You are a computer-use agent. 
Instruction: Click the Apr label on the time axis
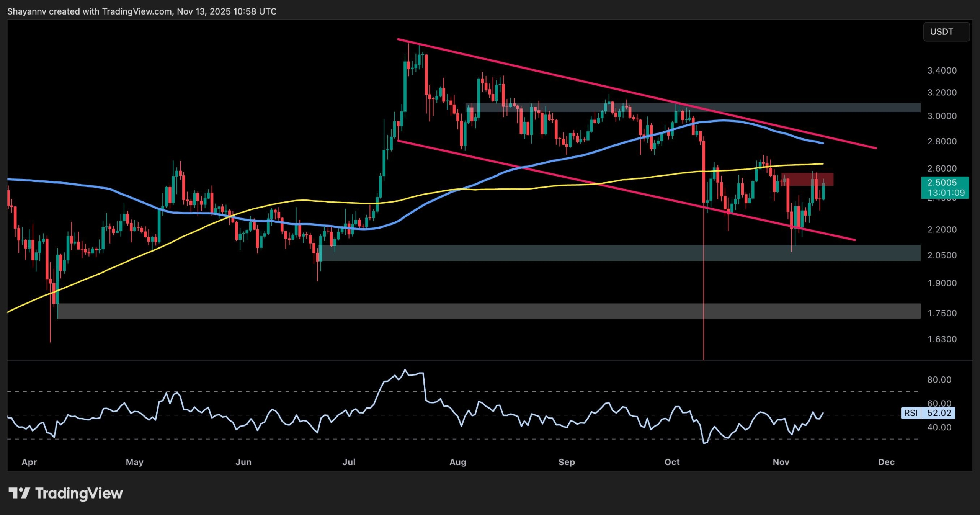pyautogui.click(x=29, y=462)
